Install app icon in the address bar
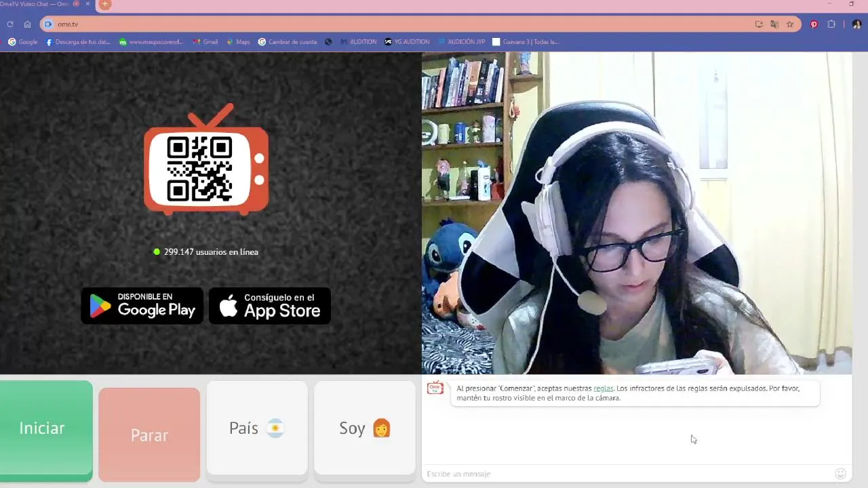 point(759,24)
